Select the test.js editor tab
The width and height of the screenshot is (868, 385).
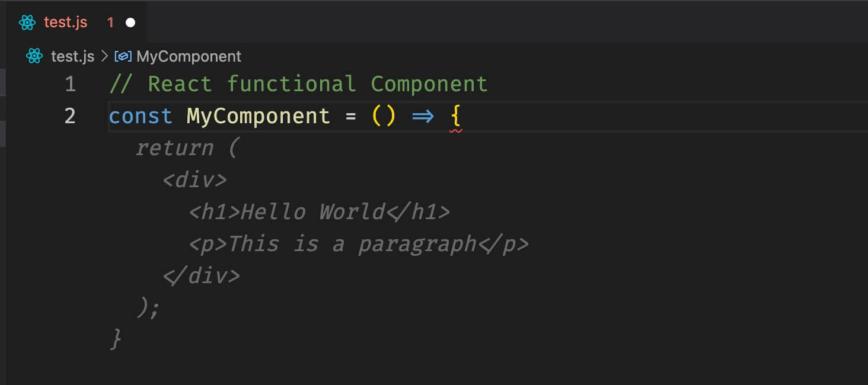76,23
